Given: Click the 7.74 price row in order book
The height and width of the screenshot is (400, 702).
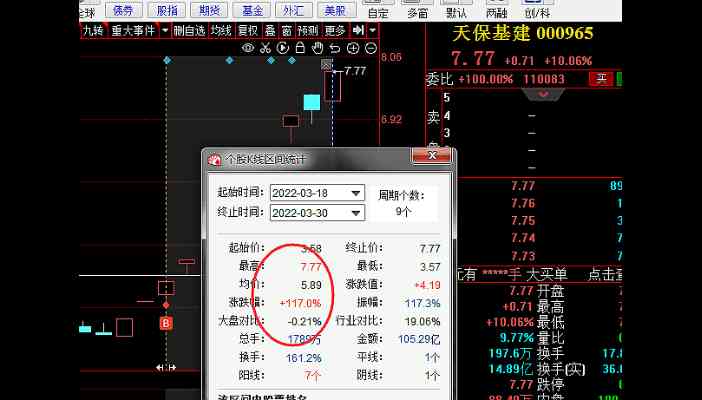Looking at the screenshot, I should pos(523,238).
